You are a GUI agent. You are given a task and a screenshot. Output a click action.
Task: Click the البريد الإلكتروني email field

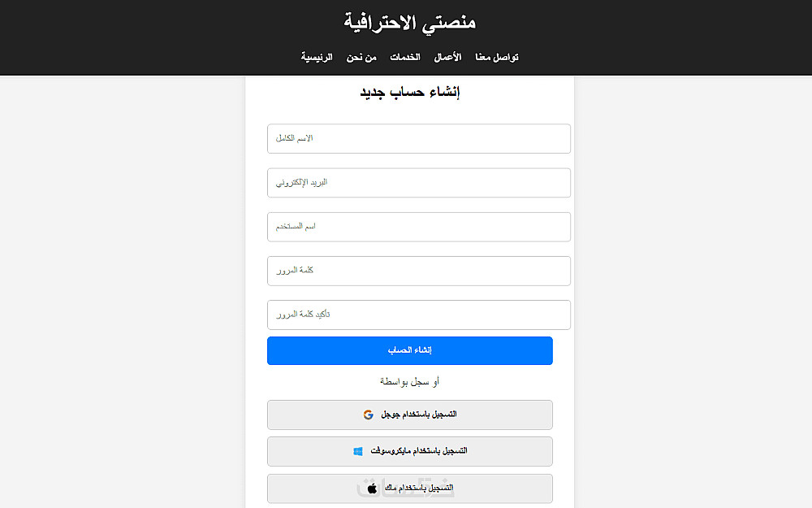(418, 183)
